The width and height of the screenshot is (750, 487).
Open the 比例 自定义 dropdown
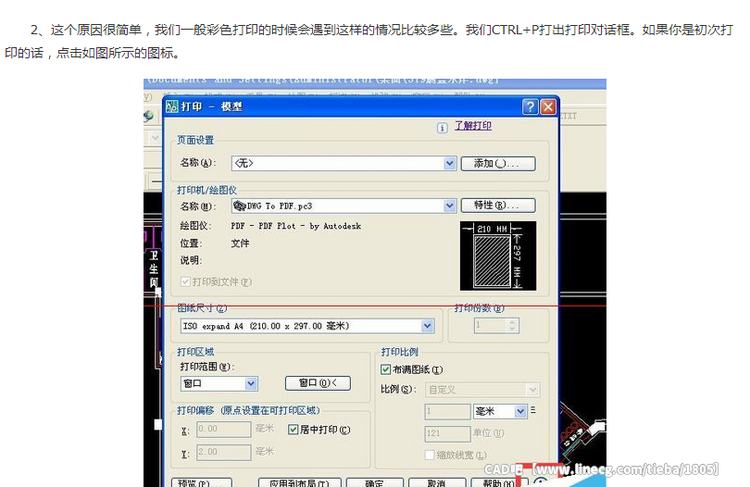click(532, 390)
